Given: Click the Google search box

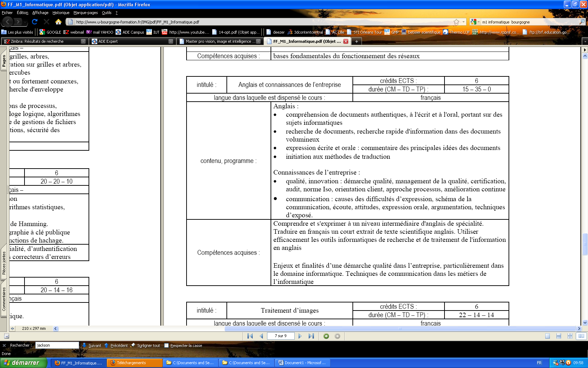Looking at the screenshot, I should pos(529,22).
